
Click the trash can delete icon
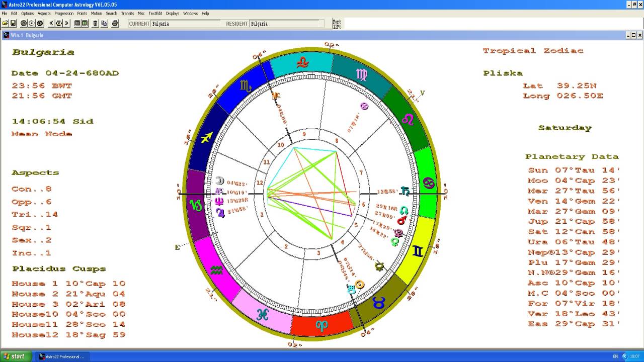click(95, 23)
